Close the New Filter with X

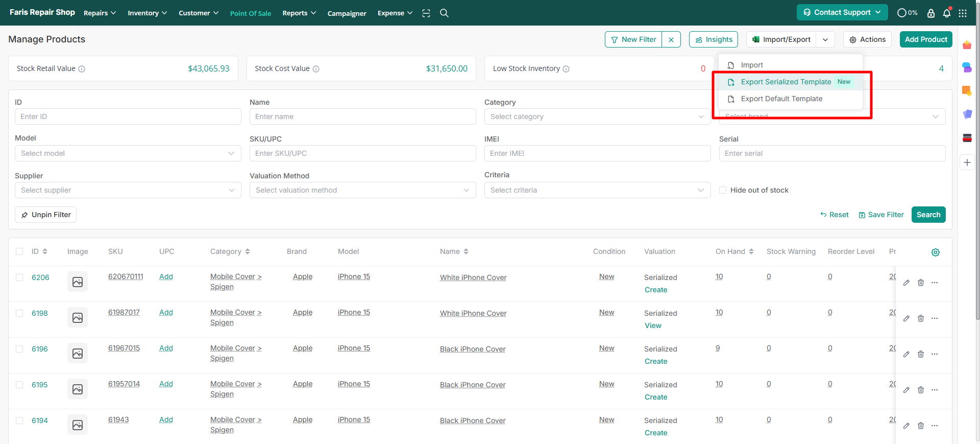(x=671, y=39)
